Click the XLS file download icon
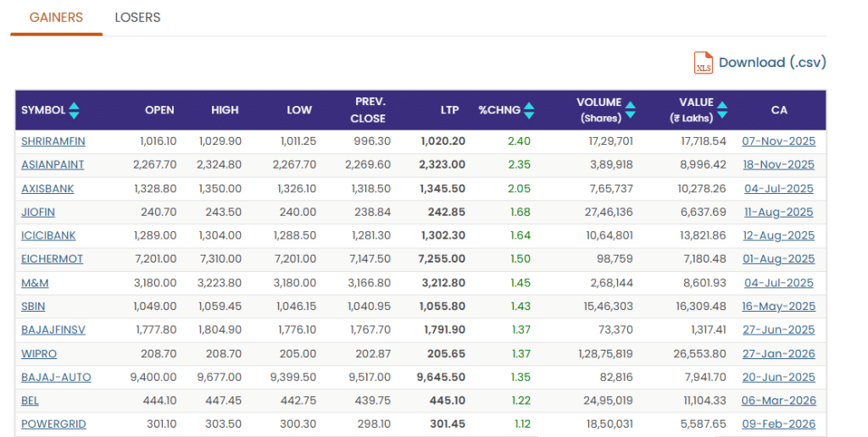868x437 pixels. pos(704,63)
